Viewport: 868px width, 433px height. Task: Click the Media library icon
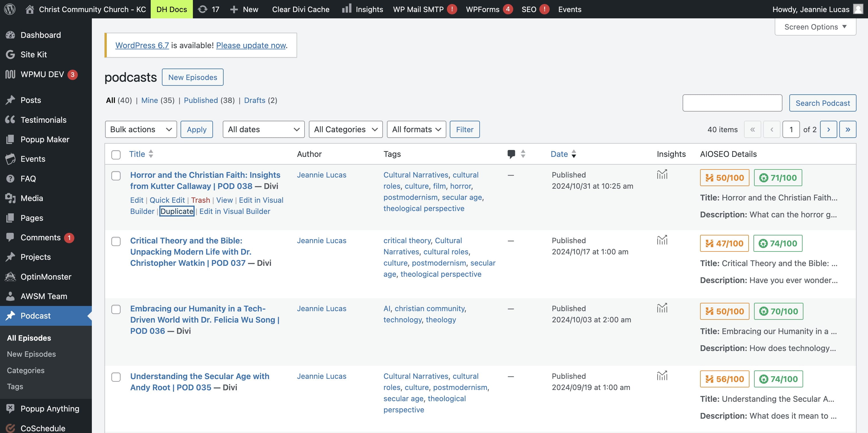10,198
